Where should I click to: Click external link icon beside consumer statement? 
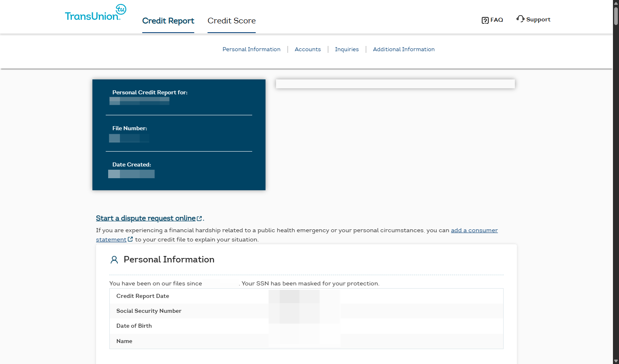tap(130, 239)
